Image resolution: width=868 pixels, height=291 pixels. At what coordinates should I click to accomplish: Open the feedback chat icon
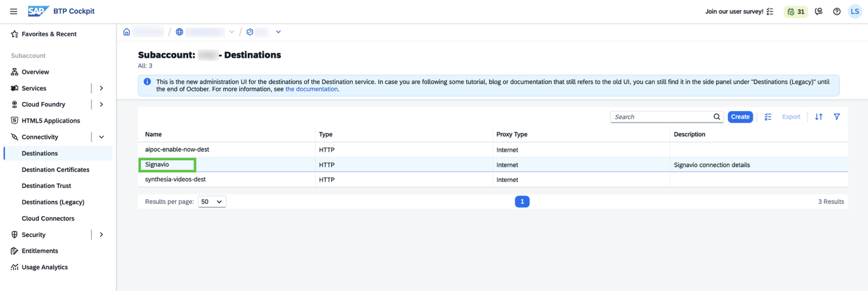818,11
